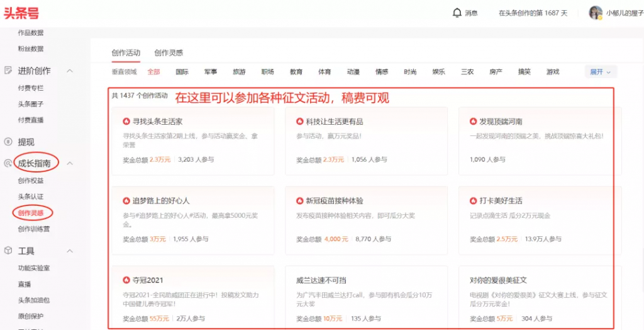
Task: Click the flame icon beside 寻找头条生活家
Action: (x=126, y=122)
